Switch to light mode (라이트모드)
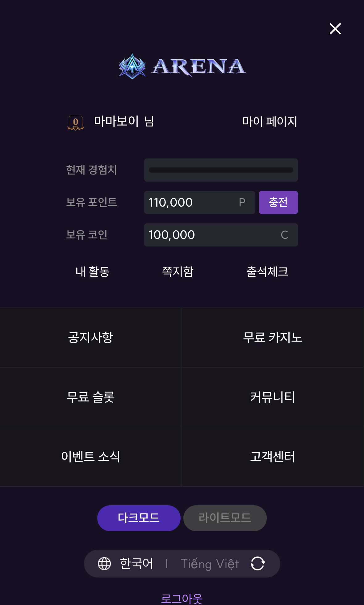The image size is (364, 605). (x=225, y=518)
